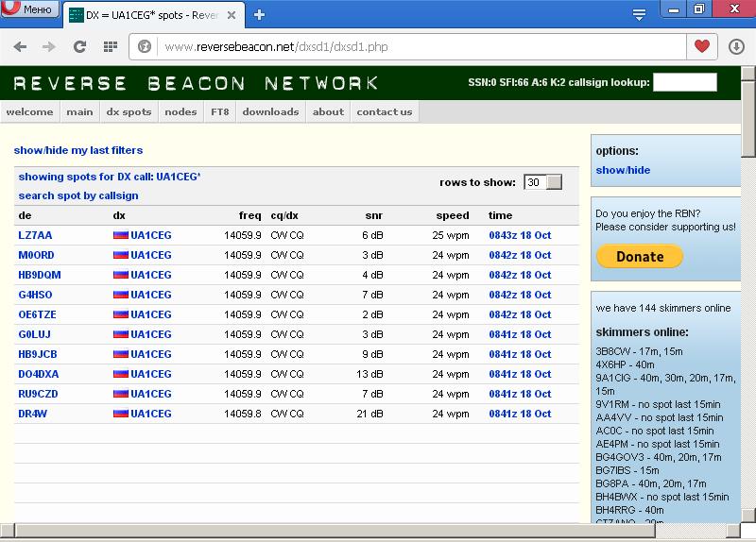
Task: Click skimmer 4X6HP - 40m entry
Action: 626,364
